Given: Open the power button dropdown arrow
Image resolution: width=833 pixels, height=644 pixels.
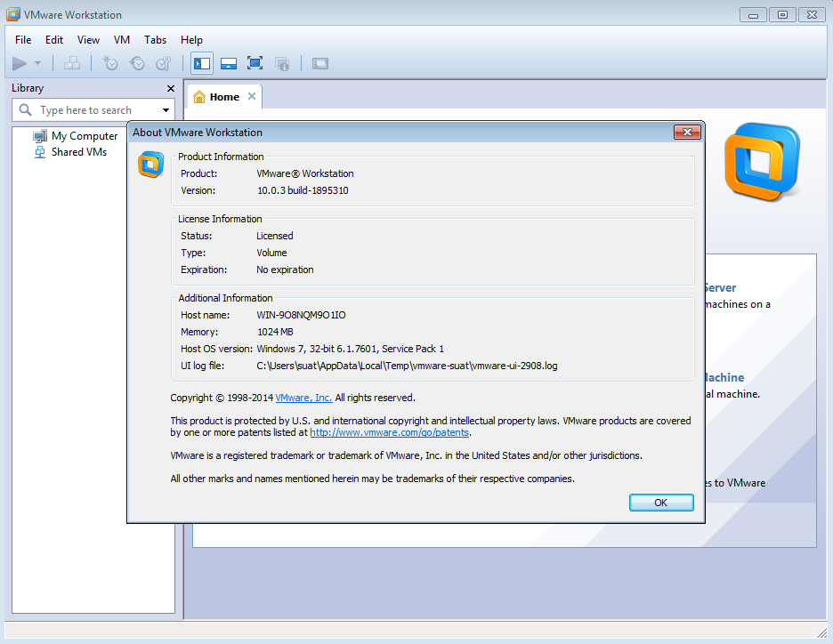Looking at the screenshot, I should coord(38,63).
